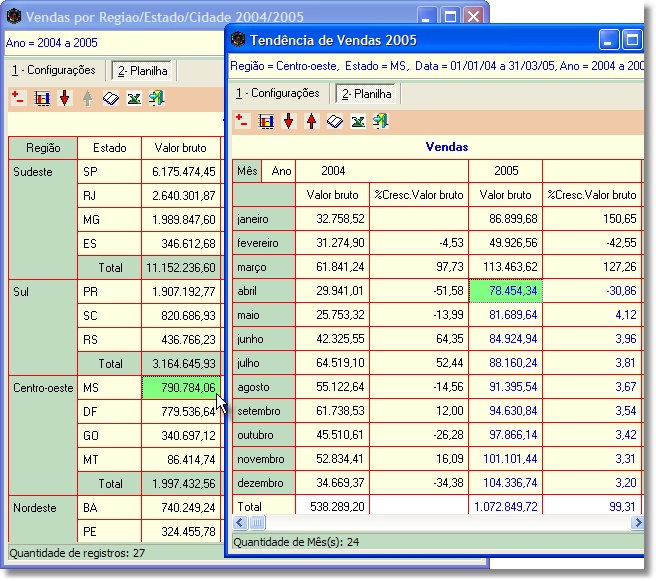This screenshot has width=656, height=581.
Task: Select the janeiro row header
Action: [264, 219]
